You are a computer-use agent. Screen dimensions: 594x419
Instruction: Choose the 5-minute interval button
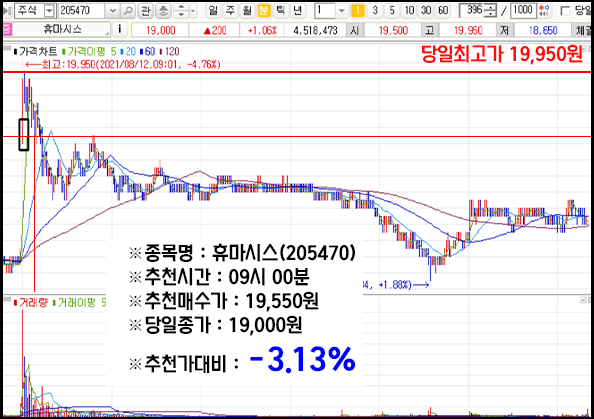pyautogui.click(x=392, y=10)
